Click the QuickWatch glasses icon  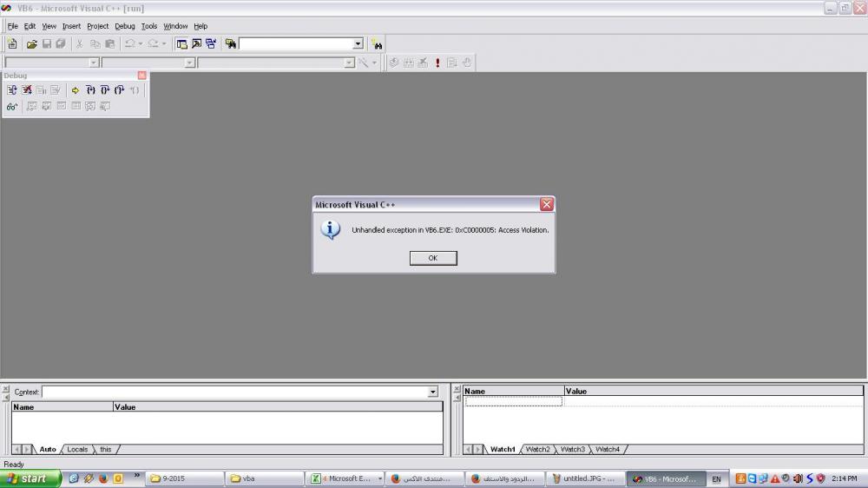(12, 106)
